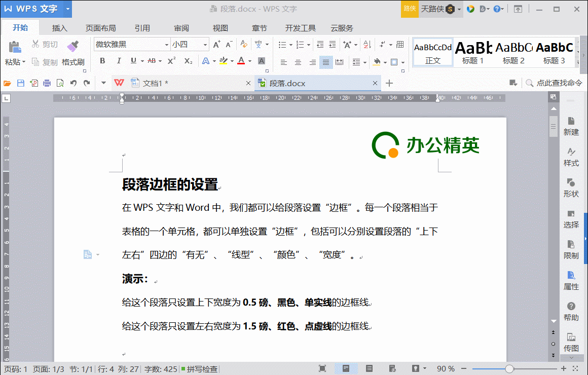Open WPS 文字 application menu arrow
Image resolution: width=588 pixels, height=375 pixels.
[68, 9]
